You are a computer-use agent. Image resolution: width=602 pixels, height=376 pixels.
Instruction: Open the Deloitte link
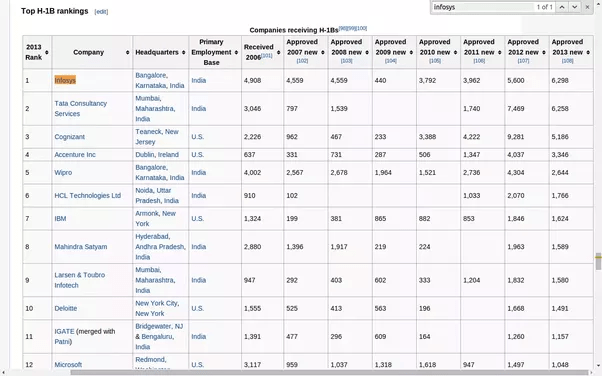[66, 308]
